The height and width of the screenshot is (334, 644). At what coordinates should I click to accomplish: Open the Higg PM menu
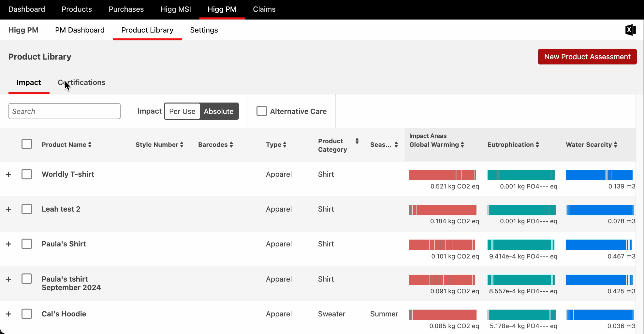(x=222, y=9)
